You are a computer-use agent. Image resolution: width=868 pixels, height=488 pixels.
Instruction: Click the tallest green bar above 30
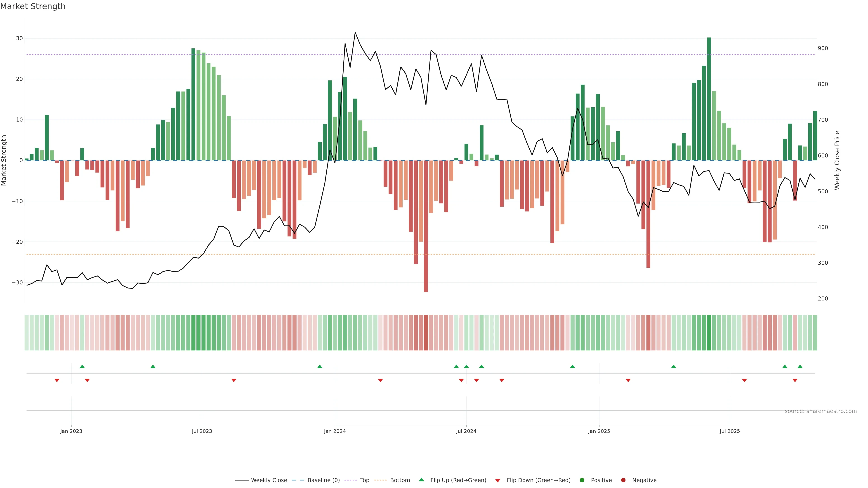point(709,98)
